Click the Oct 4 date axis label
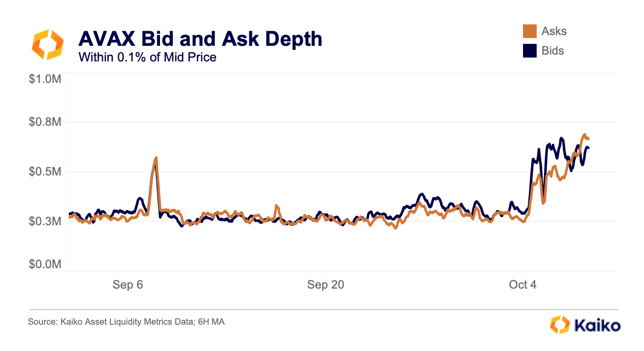 [523, 285]
